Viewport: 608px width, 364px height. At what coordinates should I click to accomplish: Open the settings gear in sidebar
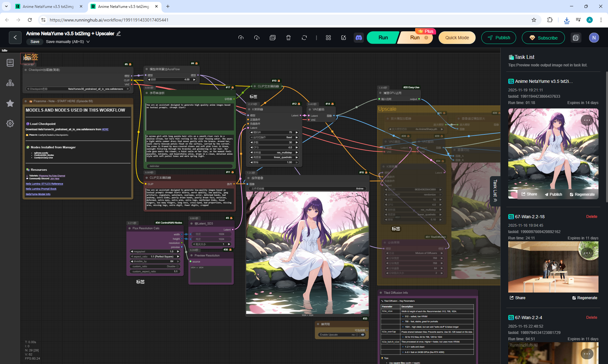(x=10, y=123)
